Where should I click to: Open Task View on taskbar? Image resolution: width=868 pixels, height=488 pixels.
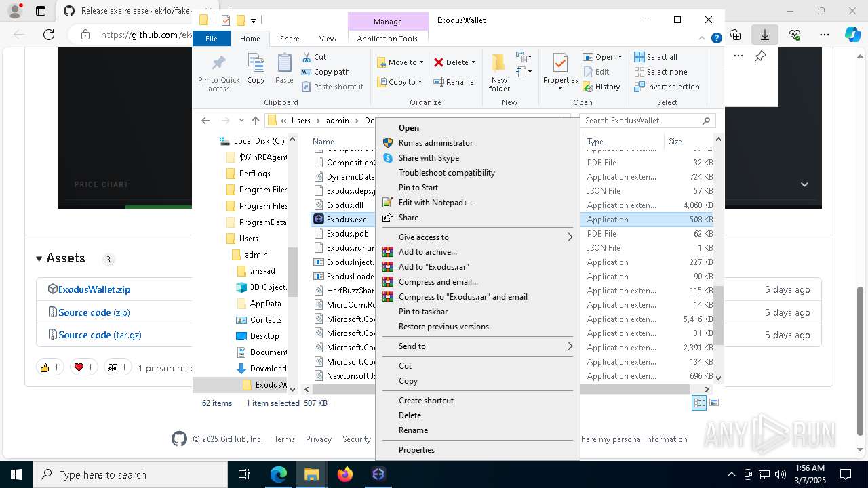coord(244,474)
